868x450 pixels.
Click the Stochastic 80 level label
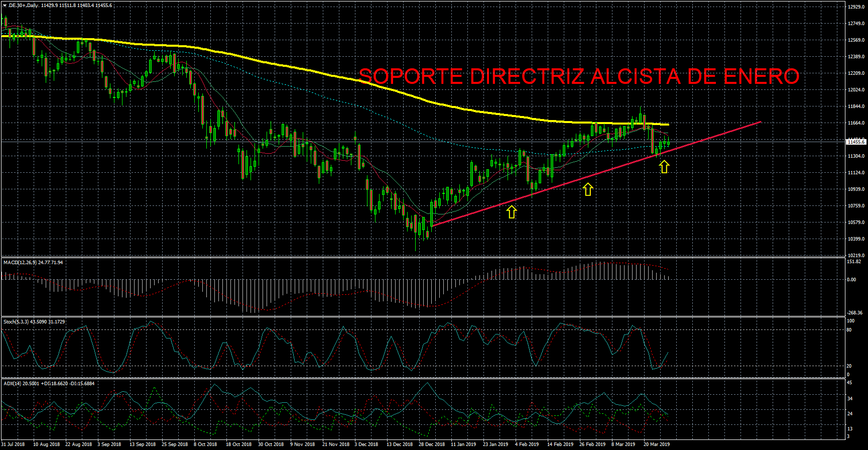[x=849, y=330]
